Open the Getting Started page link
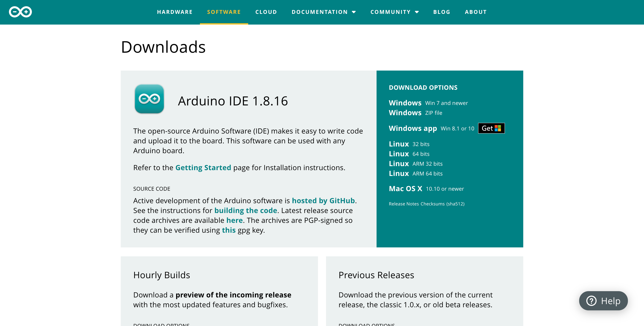This screenshot has height=326, width=644. (x=203, y=167)
